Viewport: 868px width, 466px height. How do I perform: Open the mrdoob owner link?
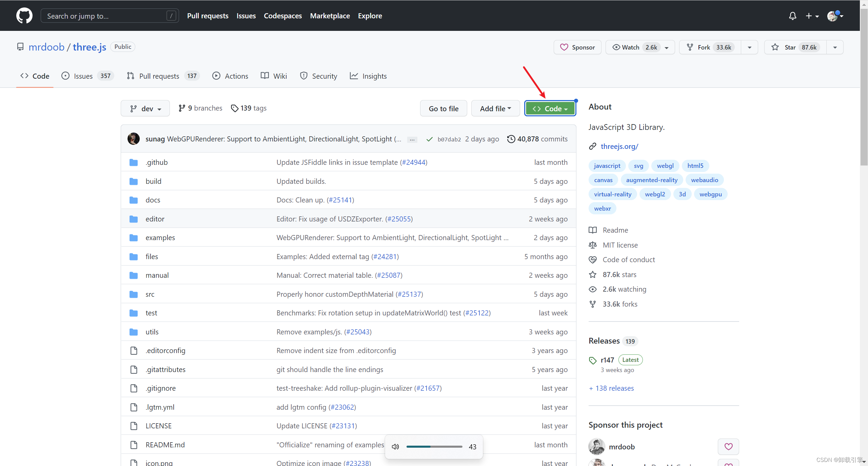[46, 47]
